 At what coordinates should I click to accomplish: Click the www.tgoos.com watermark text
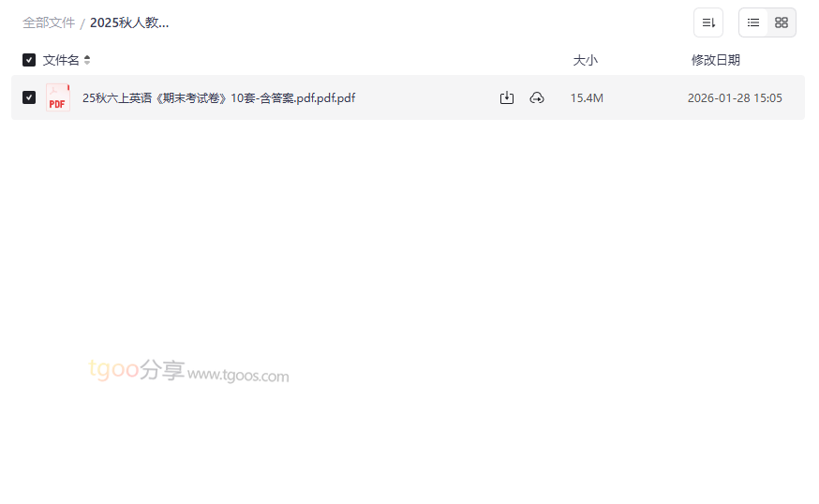(238, 375)
